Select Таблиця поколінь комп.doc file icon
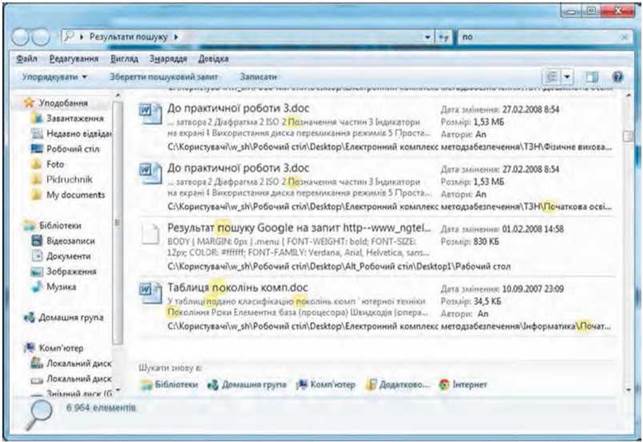The height and width of the screenshot is (442, 643). click(150, 292)
